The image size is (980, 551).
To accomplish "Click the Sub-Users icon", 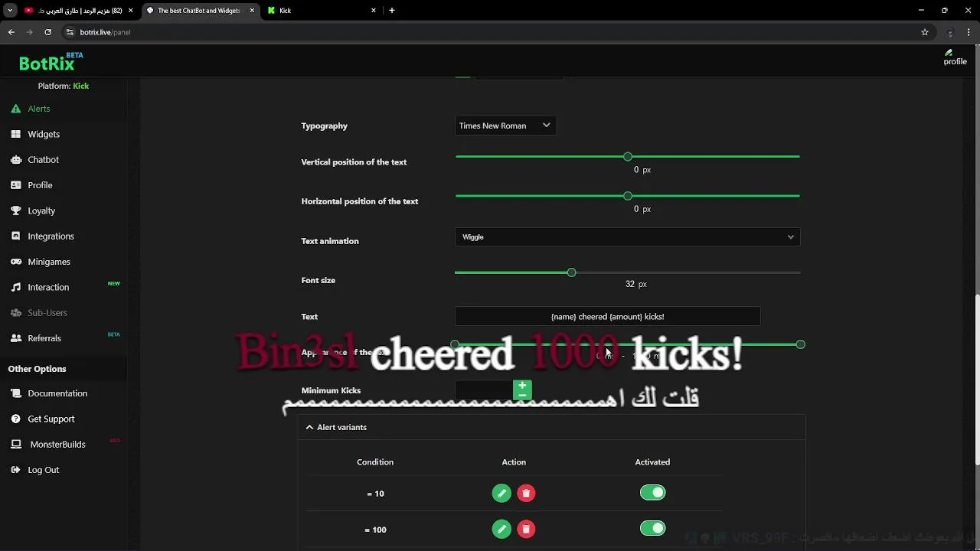I will pyautogui.click(x=15, y=313).
